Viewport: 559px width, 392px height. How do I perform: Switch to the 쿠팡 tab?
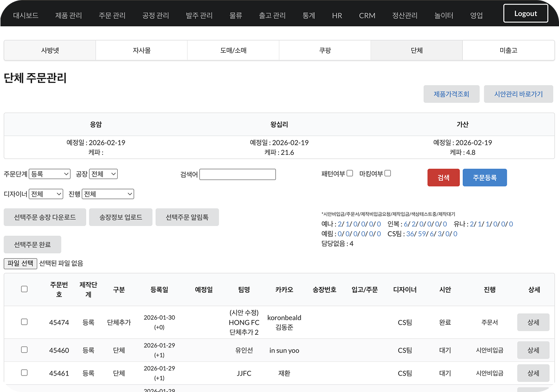[325, 50]
